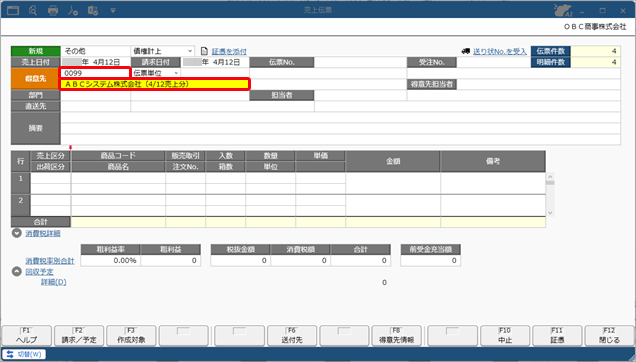Screen dimensions: 636x362
Task: Click the 得意先担当者 input field
Action: (538, 84)
